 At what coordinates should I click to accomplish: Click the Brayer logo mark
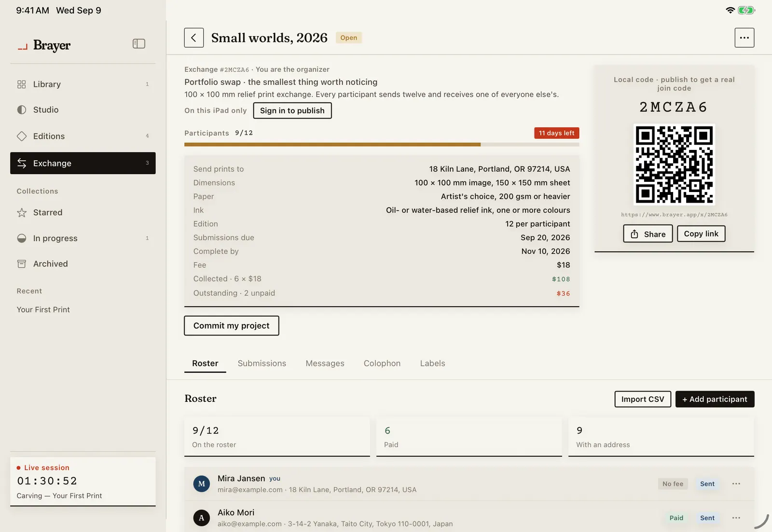[x=23, y=47]
